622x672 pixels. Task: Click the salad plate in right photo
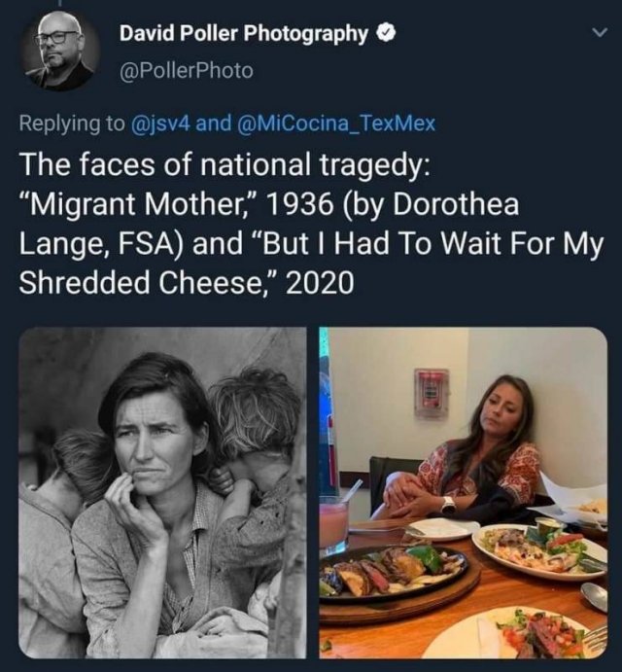click(x=540, y=550)
